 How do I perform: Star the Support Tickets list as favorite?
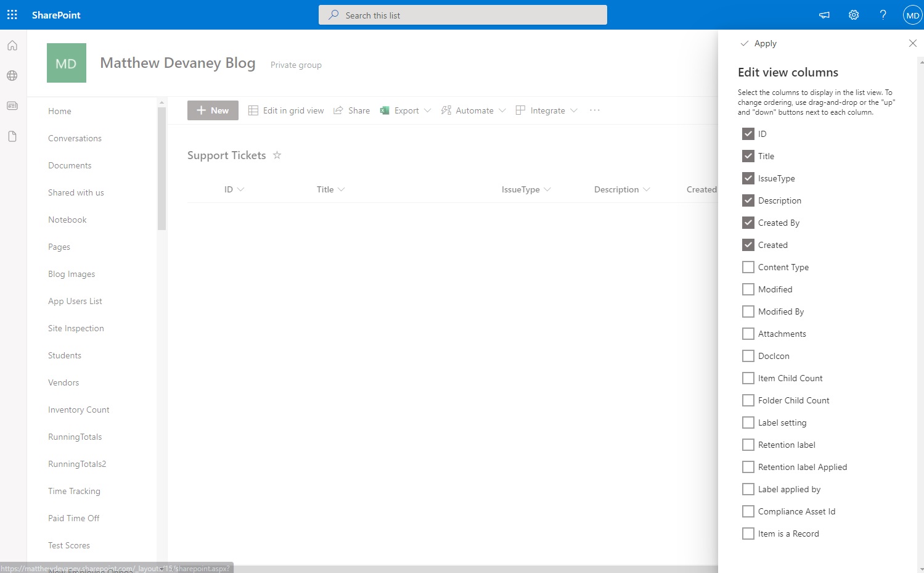(277, 155)
